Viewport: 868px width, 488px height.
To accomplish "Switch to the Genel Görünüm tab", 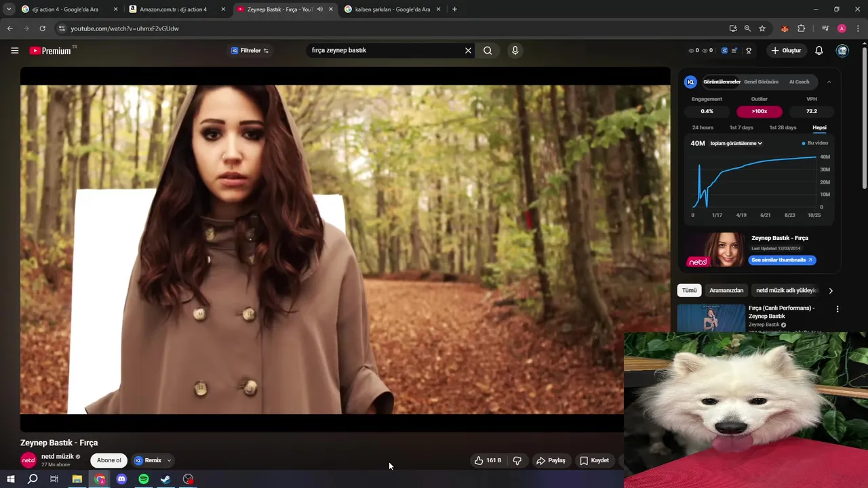I will coord(761,82).
